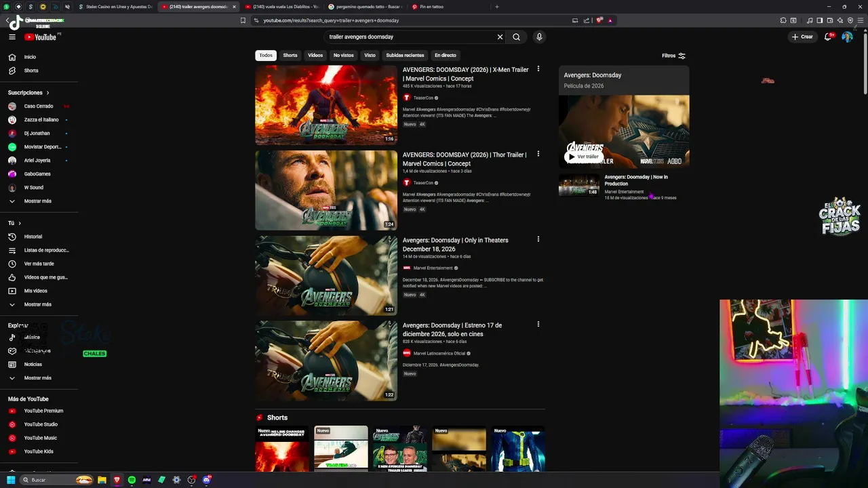Viewport: 868px width, 488px height.
Task: Open options menu for the X-Men Trailer result
Action: (x=538, y=68)
